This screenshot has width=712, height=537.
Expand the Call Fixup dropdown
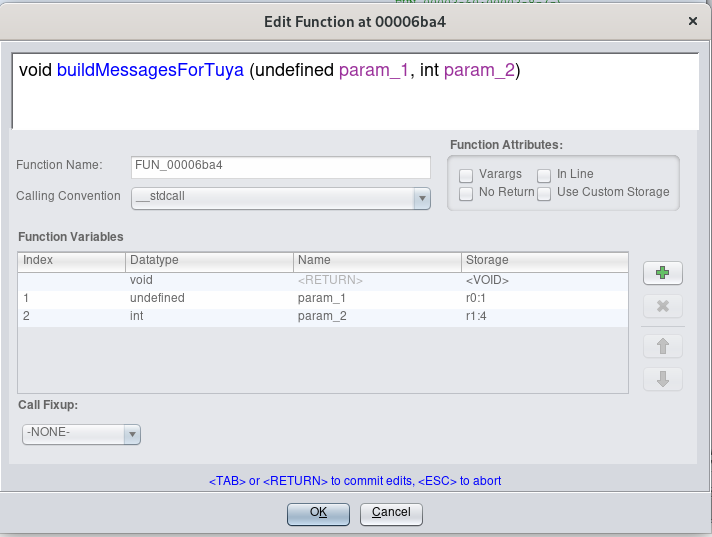click(x=81, y=434)
